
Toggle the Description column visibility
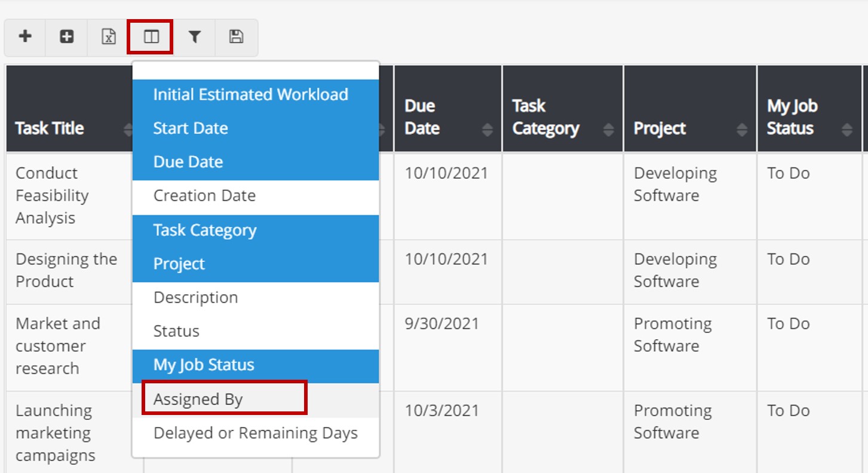click(195, 297)
